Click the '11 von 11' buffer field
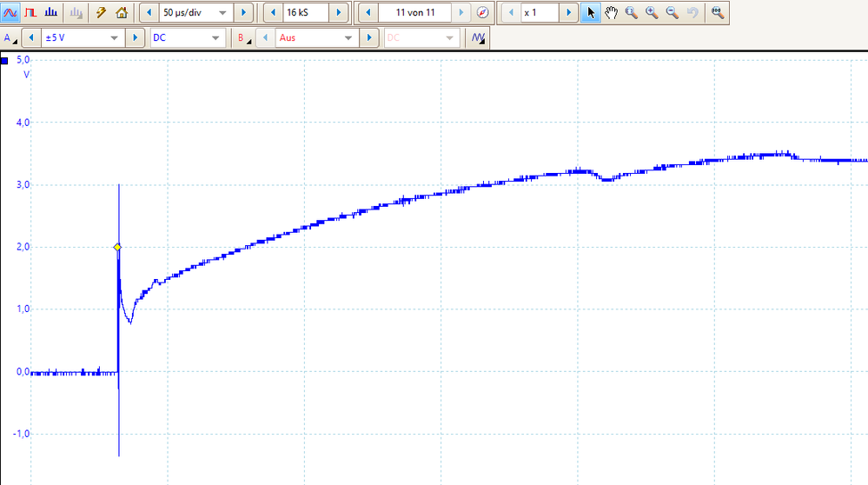Screen dimensions: 868x485 click(x=414, y=12)
